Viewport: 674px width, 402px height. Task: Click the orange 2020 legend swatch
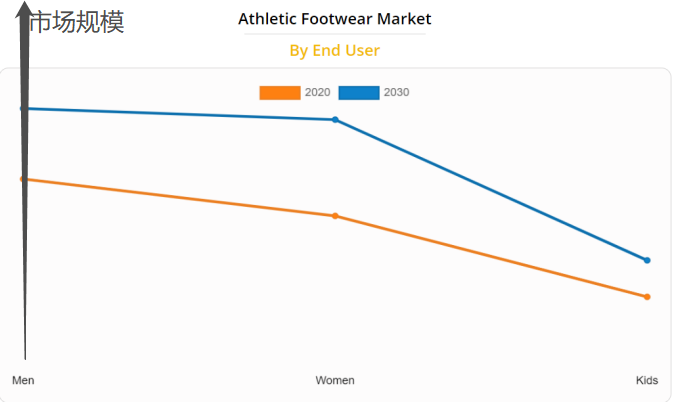tap(279, 93)
